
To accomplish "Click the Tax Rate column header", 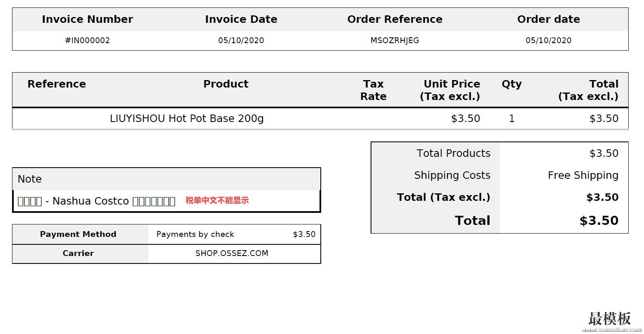I will 373,90.
